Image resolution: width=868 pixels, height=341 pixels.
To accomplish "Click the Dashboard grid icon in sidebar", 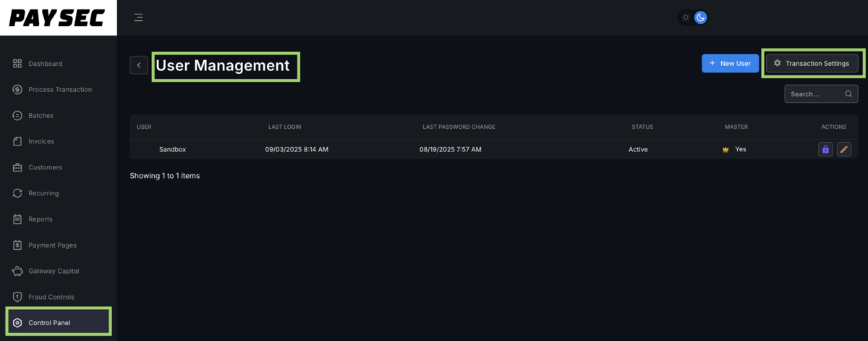I will click(17, 64).
